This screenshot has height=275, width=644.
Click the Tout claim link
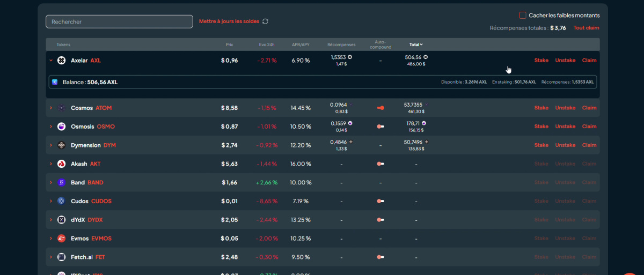pyautogui.click(x=587, y=28)
